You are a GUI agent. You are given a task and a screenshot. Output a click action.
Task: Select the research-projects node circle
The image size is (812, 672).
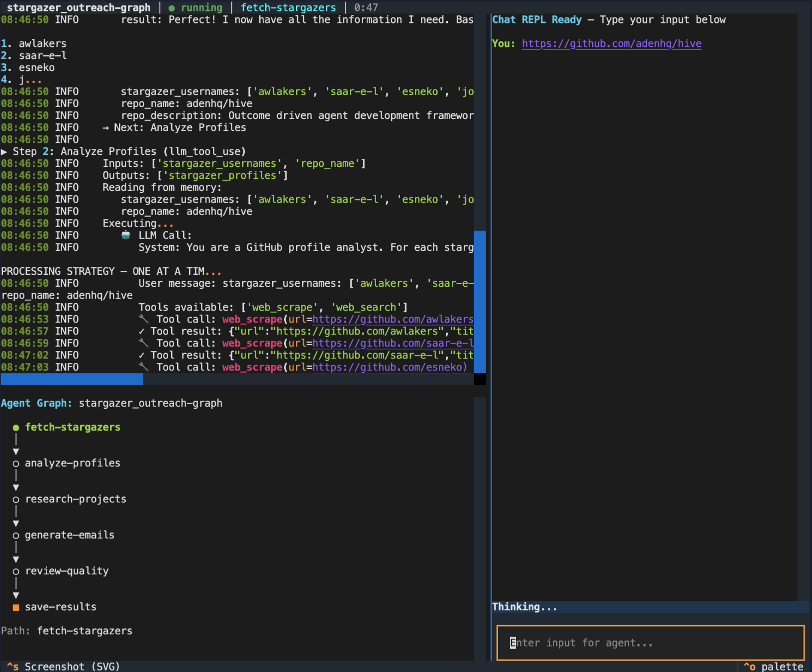16,499
